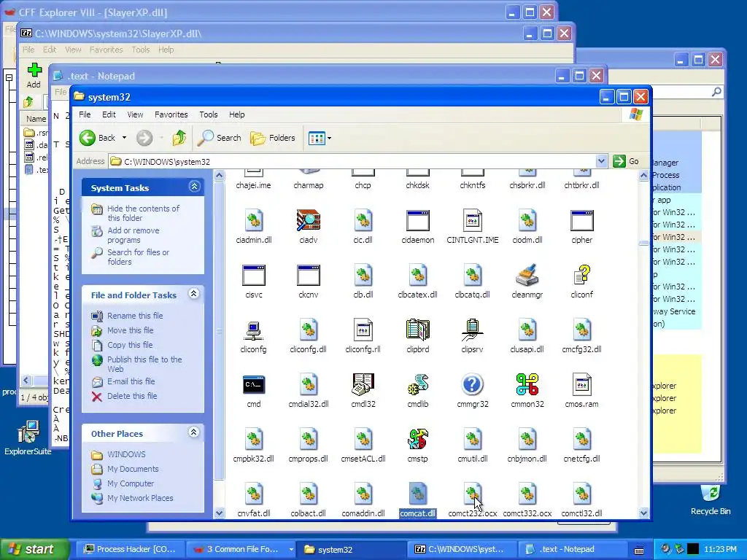Image resolution: width=747 pixels, height=560 pixels.
Task: Open the Recycle Bin desktop icon
Action: (711, 500)
